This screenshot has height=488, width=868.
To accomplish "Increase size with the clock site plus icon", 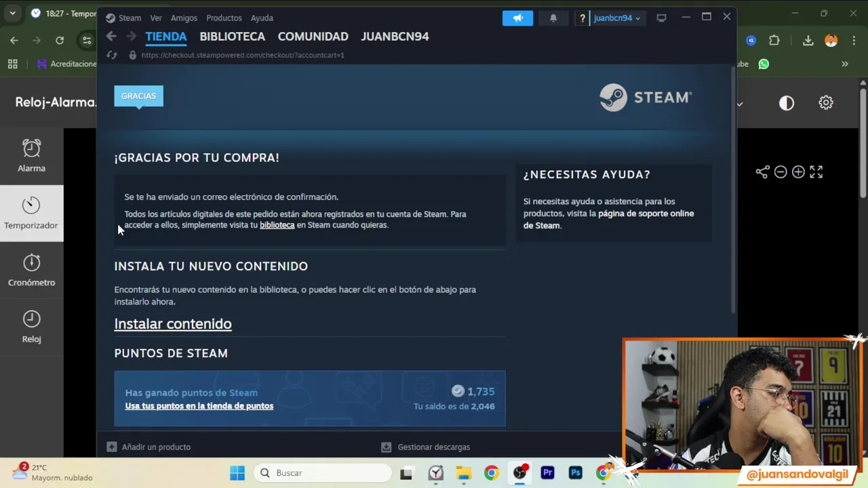I will [798, 172].
